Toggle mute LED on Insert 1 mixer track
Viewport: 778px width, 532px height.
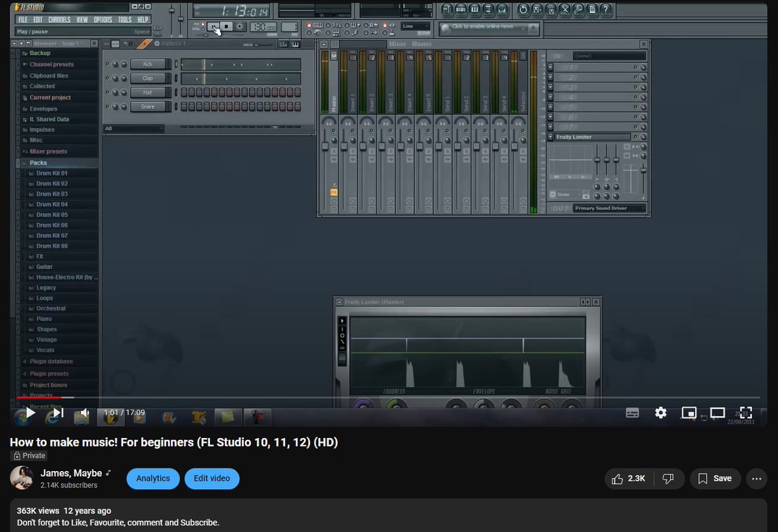pyautogui.click(x=352, y=130)
